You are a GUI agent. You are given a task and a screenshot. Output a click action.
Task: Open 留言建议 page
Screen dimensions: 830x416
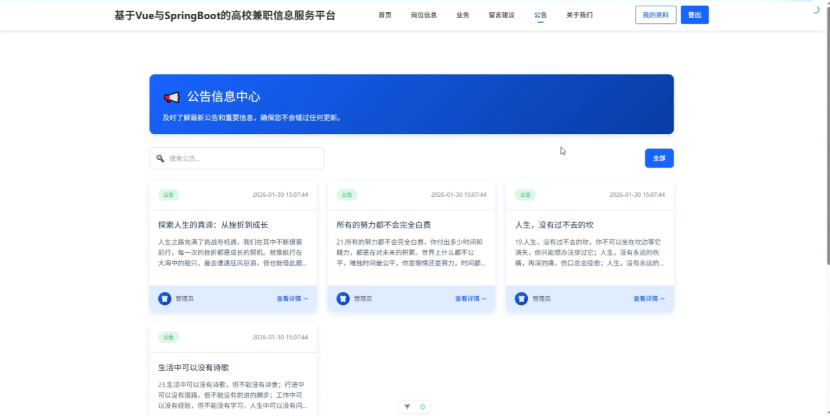click(x=501, y=15)
